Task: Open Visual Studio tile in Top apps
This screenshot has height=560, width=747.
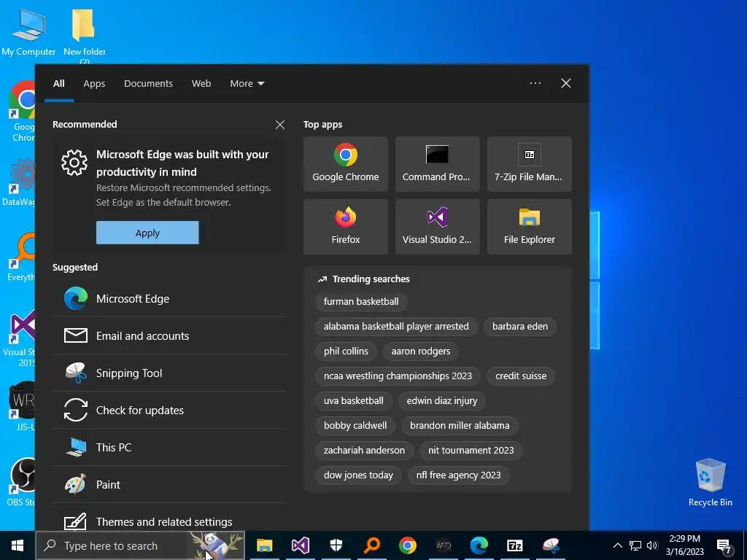Action: point(438,227)
